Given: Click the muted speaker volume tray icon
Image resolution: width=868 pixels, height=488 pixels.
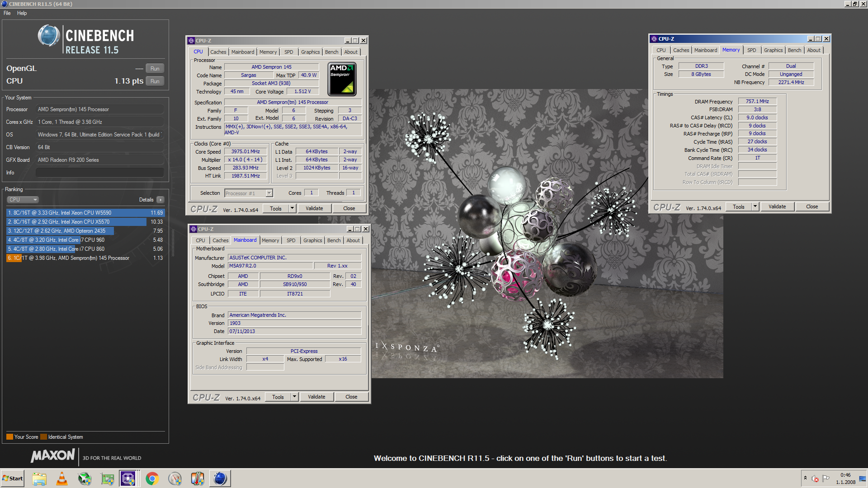Looking at the screenshot, I should click(x=815, y=479).
